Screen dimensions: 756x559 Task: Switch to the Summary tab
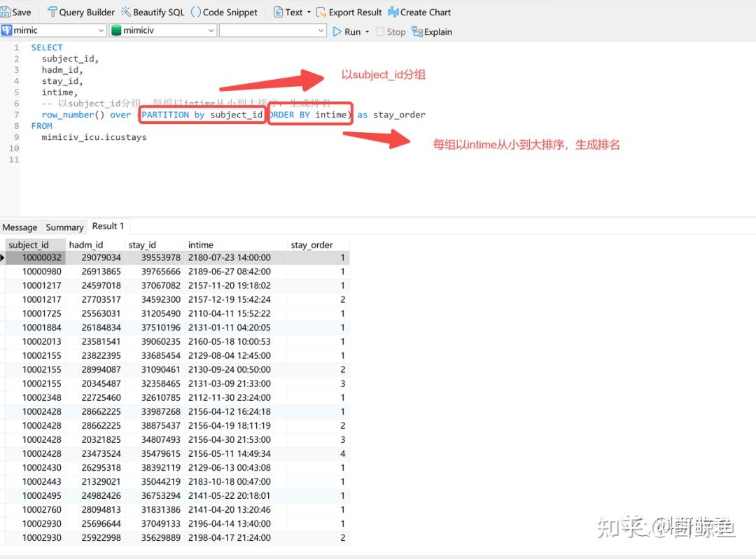tap(64, 227)
